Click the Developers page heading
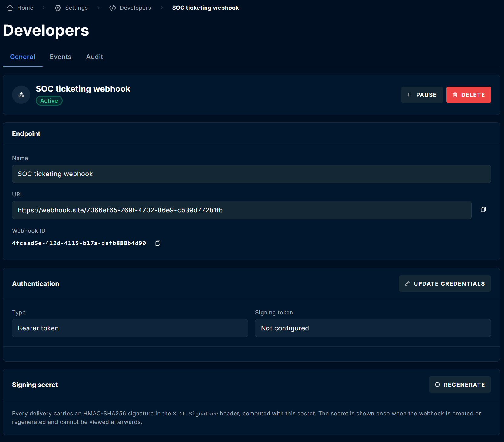504x442 pixels. (46, 31)
